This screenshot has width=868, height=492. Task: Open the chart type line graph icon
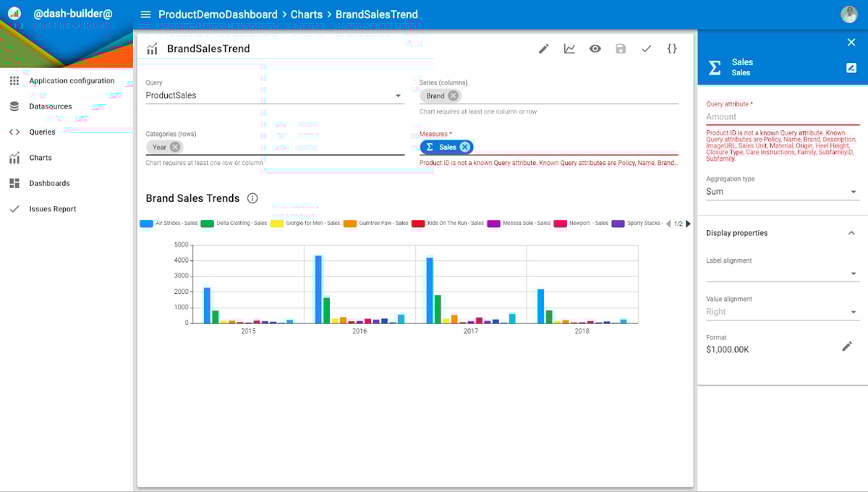point(569,48)
